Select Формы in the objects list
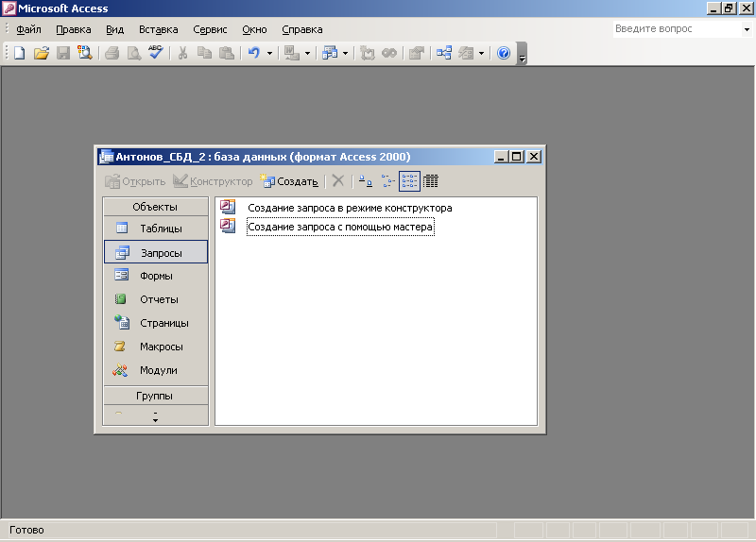 [155, 276]
